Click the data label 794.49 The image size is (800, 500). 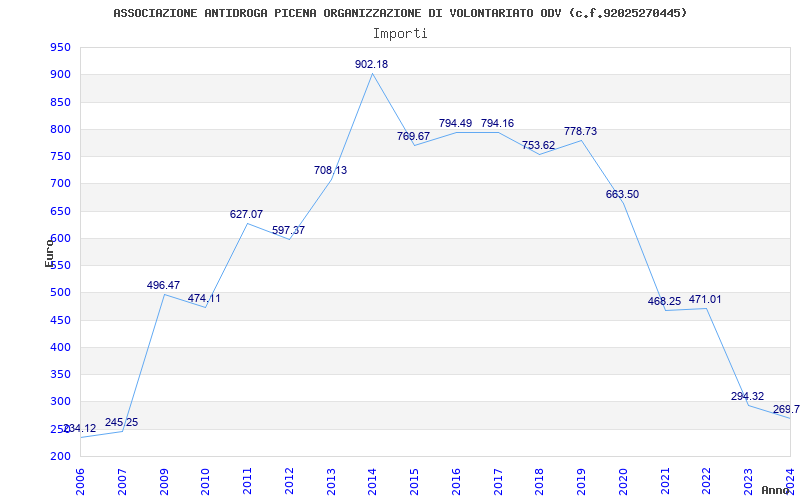pyautogui.click(x=455, y=123)
